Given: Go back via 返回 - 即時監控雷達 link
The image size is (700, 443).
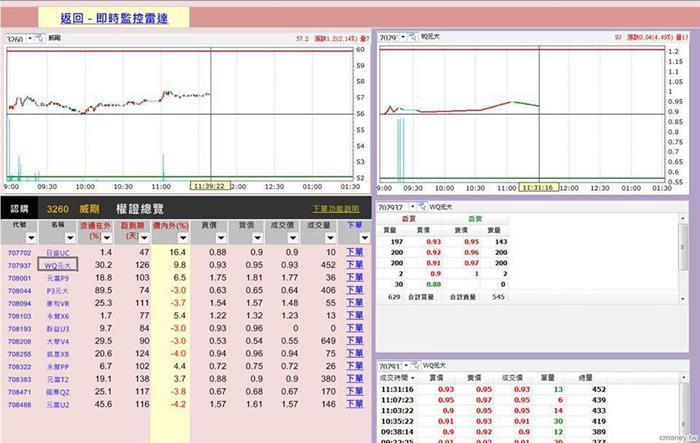Looking at the screenshot, I should [114, 18].
